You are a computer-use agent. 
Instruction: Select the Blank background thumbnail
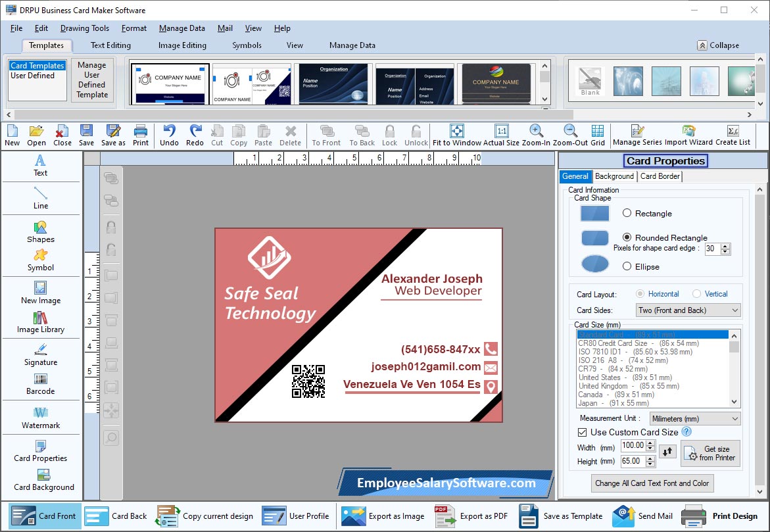point(590,81)
